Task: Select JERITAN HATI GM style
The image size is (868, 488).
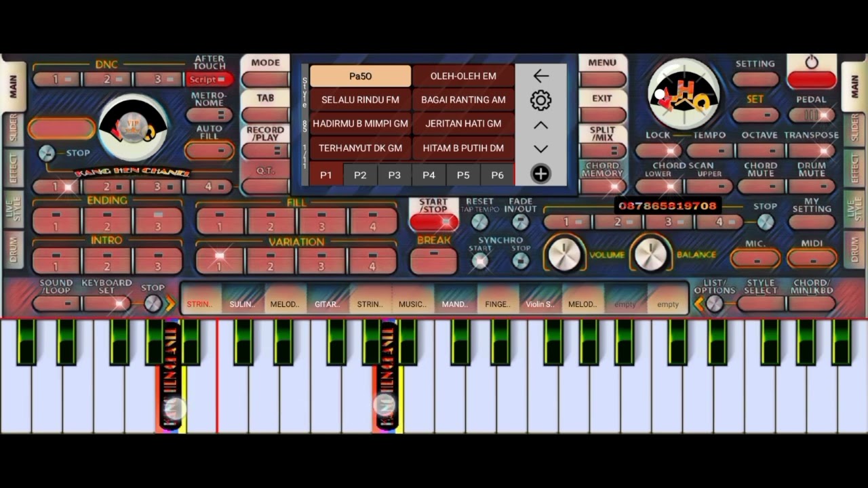Action: (463, 123)
